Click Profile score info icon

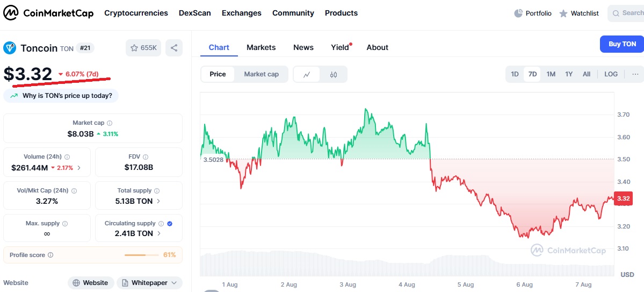click(x=50, y=255)
